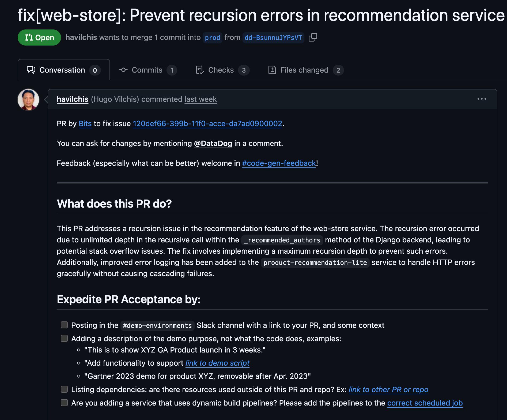Image resolution: width=507 pixels, height=420 pixels.
Task: Click the prod branch label
Action: click(212, 37)
